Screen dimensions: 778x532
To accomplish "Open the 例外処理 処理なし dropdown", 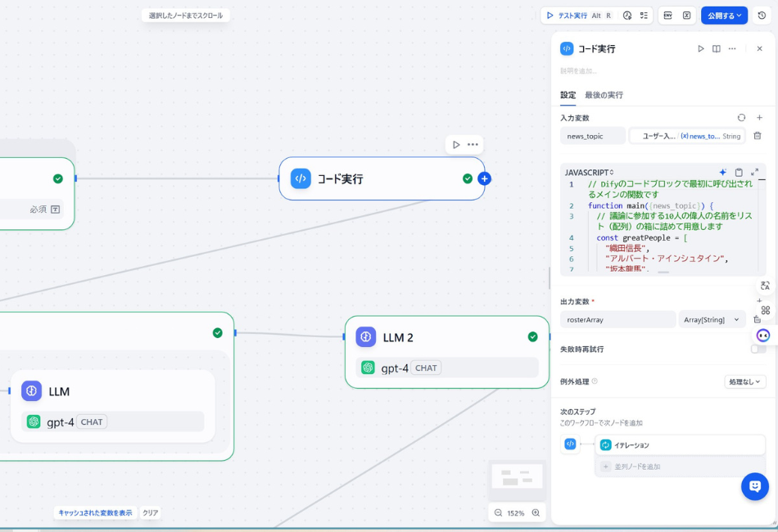I will [x=747, y=381].
